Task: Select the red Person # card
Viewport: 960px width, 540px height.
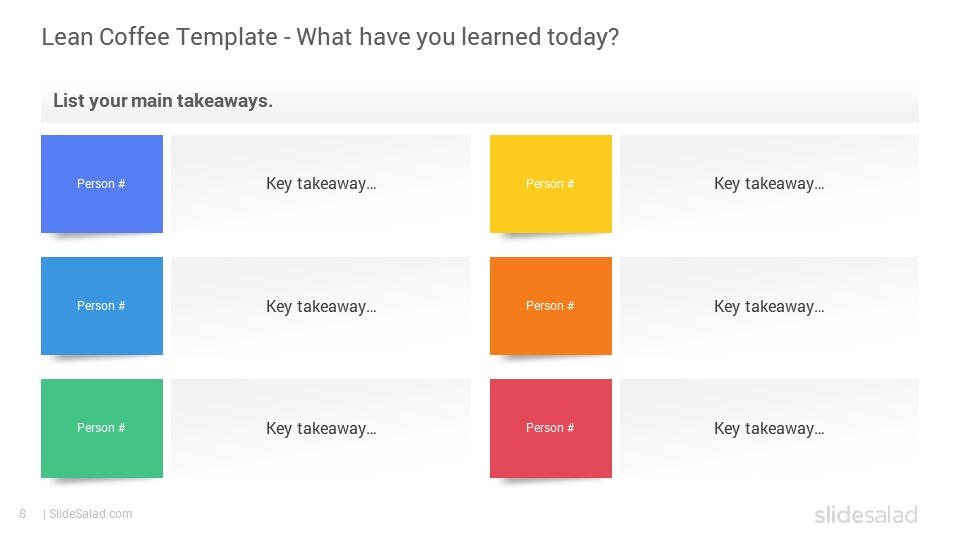Action: (550, 428)
